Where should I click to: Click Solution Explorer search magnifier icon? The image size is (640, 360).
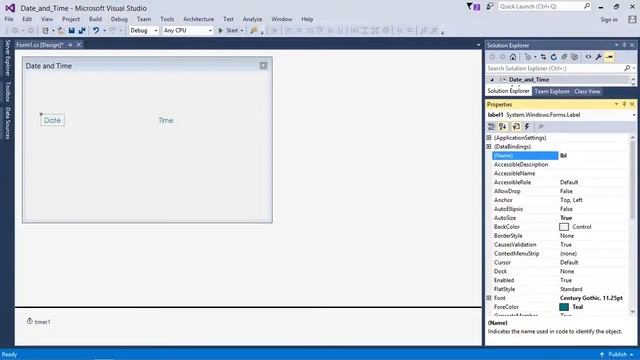[x=627, y=68]
